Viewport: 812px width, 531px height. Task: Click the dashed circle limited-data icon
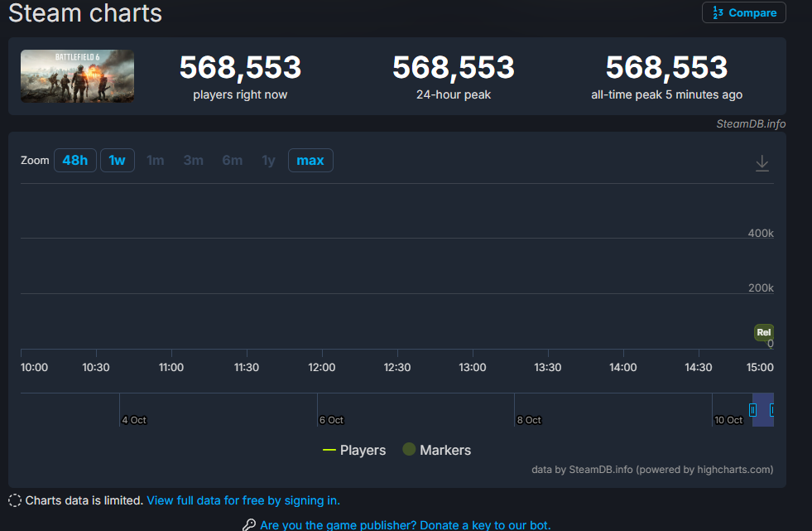pos(15,500)
